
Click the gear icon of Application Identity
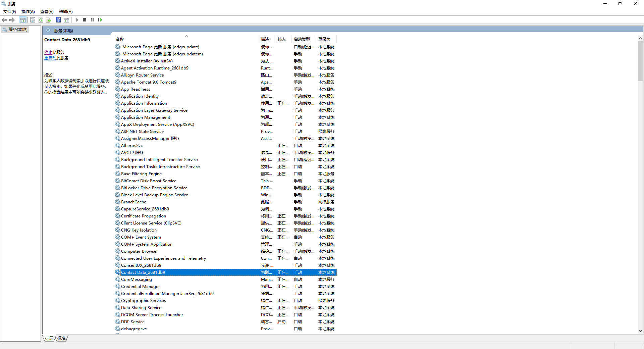[x=118, y=96]
